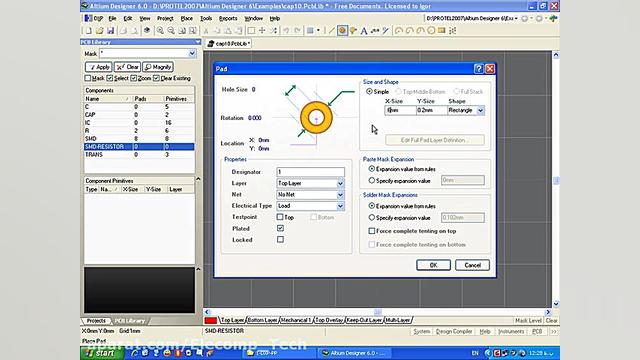This screenshot has width=640, height=360.
Task: Select the Paste Array tool
Action: click(x=453, y=31)
